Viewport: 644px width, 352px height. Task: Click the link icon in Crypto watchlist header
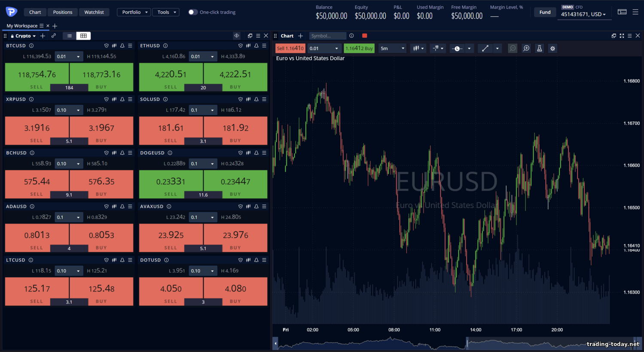tap(54, 36)
